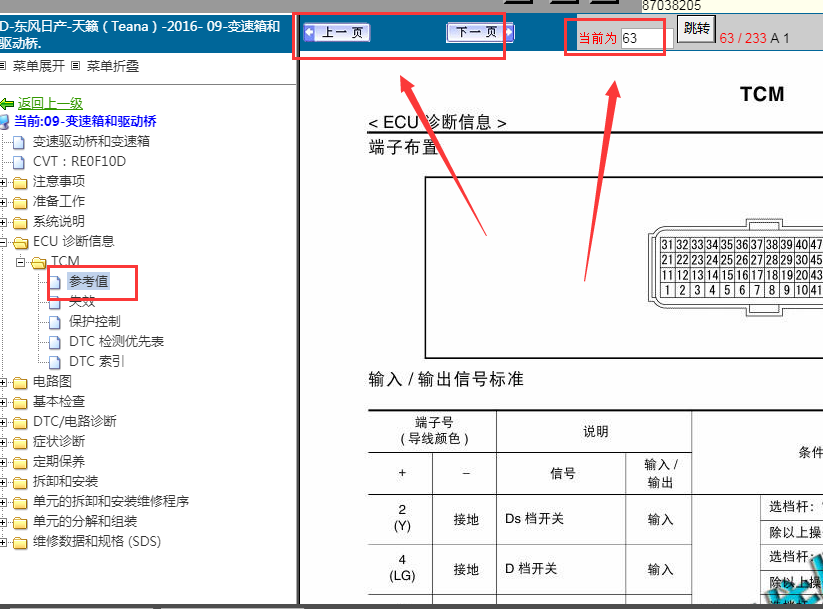The width and height of the screenshot is (823, 609).
Task: Expand 单元的拆卸和安装维修程序 folder
Action: click(x=3, y=502)
